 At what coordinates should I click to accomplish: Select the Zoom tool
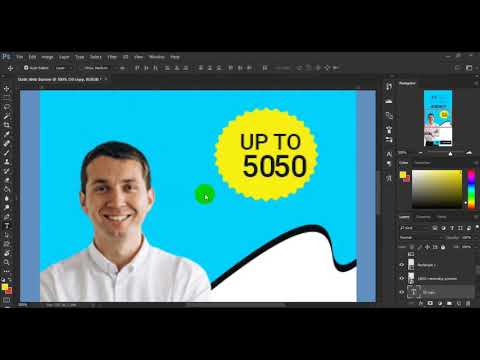[x=6, y=262]
